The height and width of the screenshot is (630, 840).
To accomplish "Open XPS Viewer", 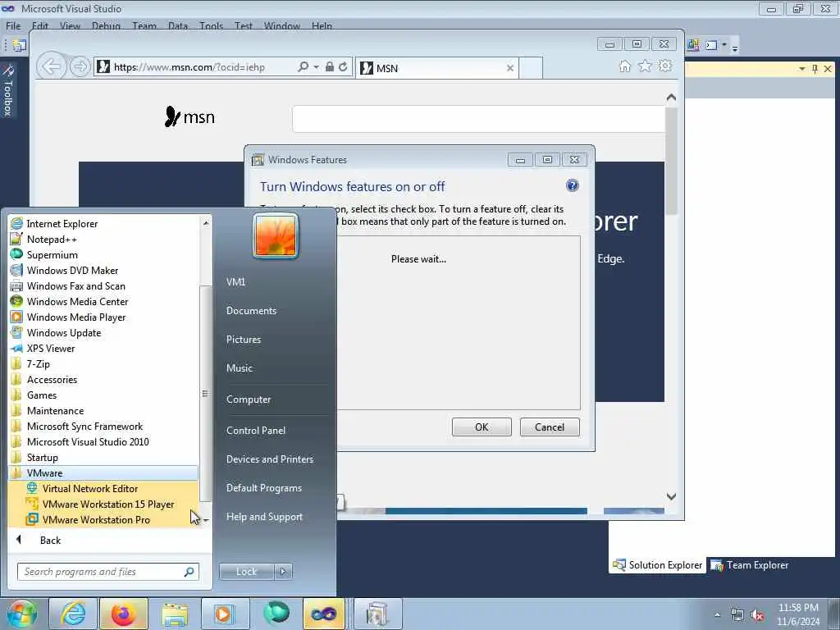I will point(51,348).
